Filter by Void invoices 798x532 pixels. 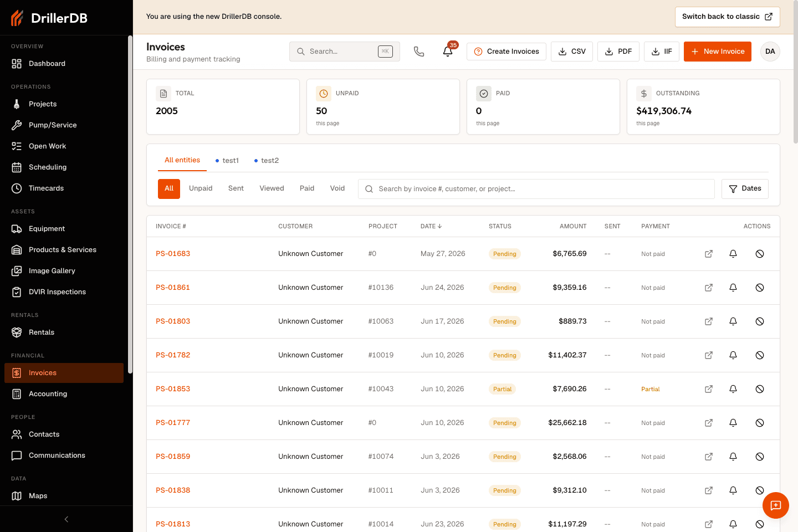337,188
